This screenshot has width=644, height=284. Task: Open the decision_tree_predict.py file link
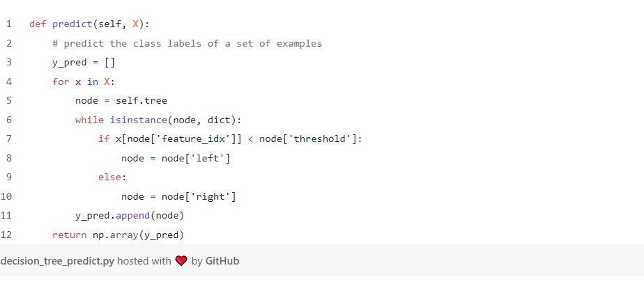click(57, 262)
